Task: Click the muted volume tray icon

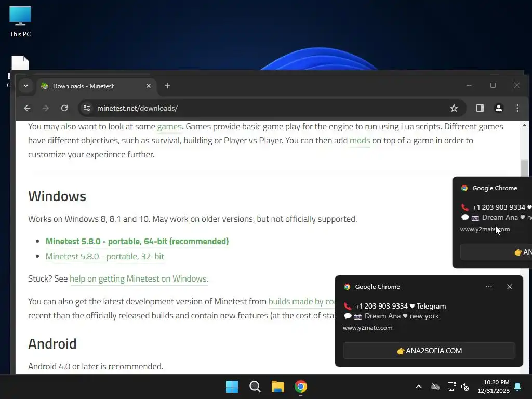Action: pyautogui.click(x=465, y=387)
